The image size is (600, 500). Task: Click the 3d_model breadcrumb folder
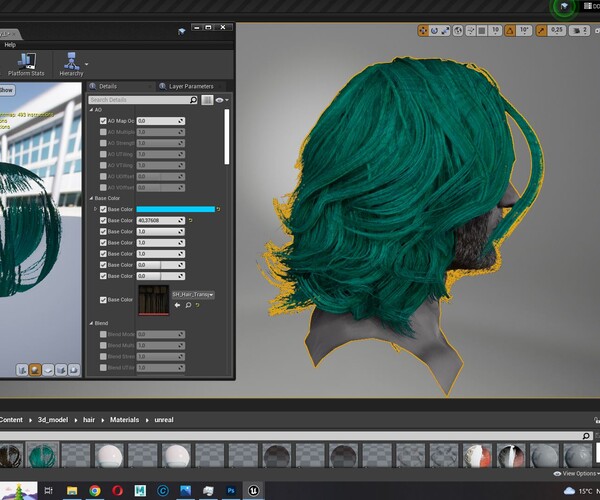(53, 420)
